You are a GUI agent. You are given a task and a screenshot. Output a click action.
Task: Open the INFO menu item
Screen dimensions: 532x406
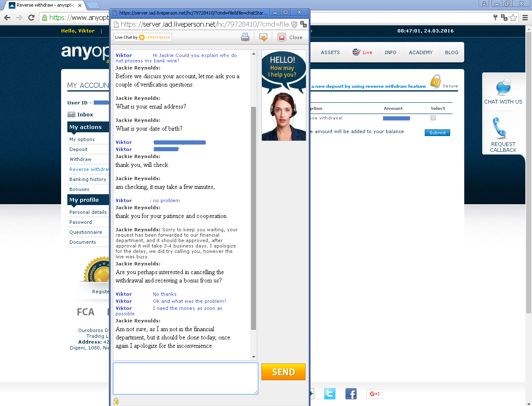(x=391, y=52)
